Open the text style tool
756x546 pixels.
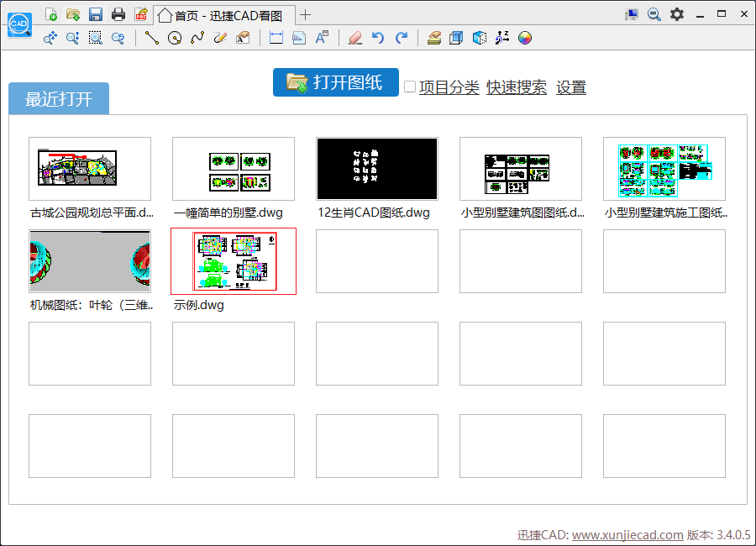[x=322, y=38]
